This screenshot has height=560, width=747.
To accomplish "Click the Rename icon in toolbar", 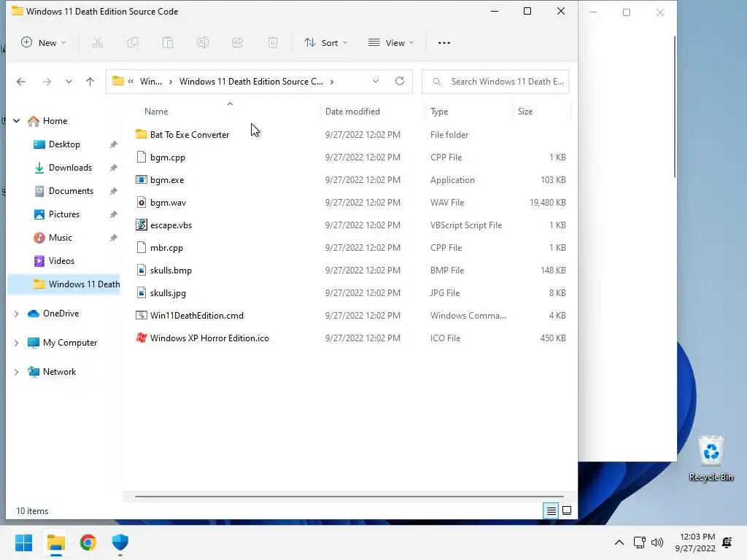I will [203, 43].
